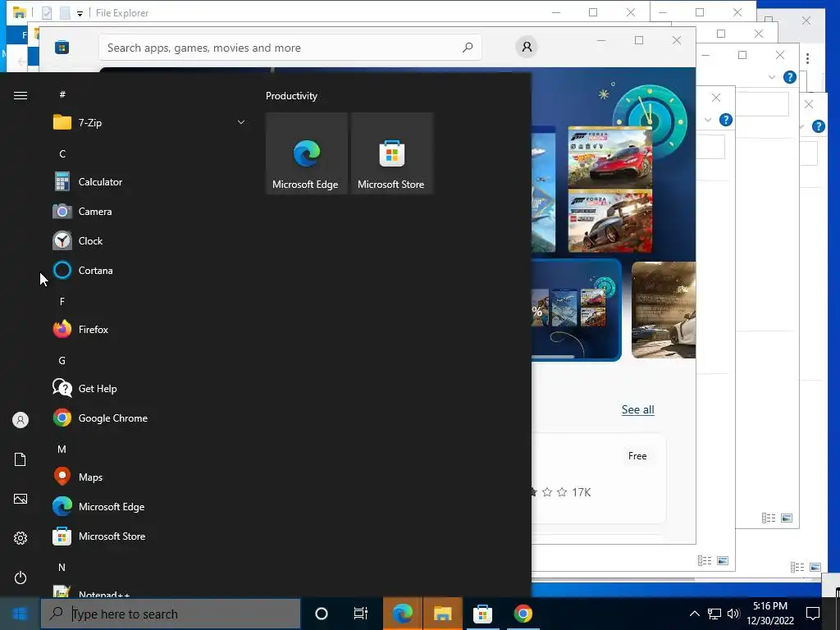840x630 pixels.
Task: Switch to Microsoft Edge on the taskbar
Action: coord(402,614)
